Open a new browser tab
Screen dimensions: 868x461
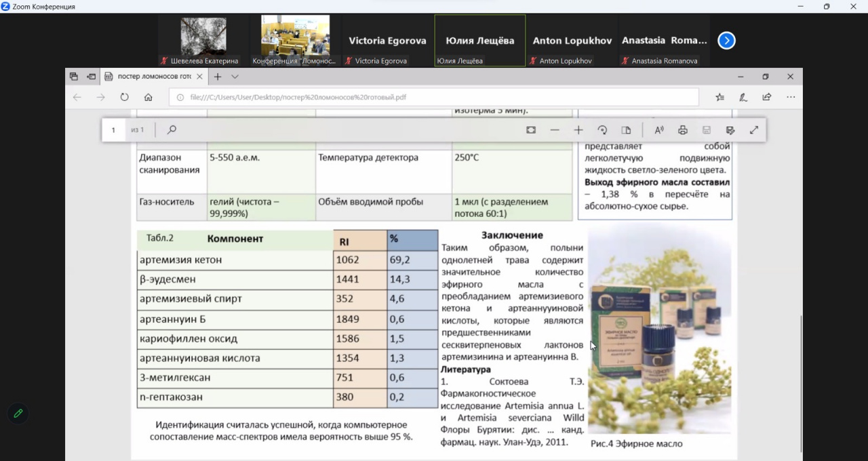218,77
